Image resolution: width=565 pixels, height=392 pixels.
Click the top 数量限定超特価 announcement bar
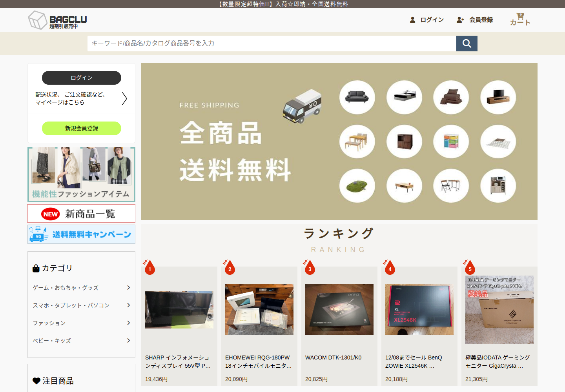[x=282, y=4]
